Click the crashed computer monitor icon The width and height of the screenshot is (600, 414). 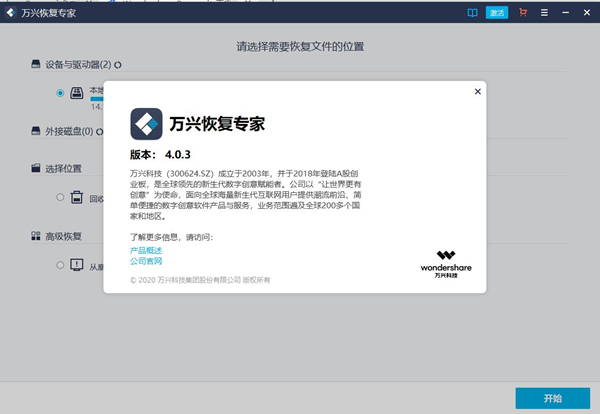(77, 265)
